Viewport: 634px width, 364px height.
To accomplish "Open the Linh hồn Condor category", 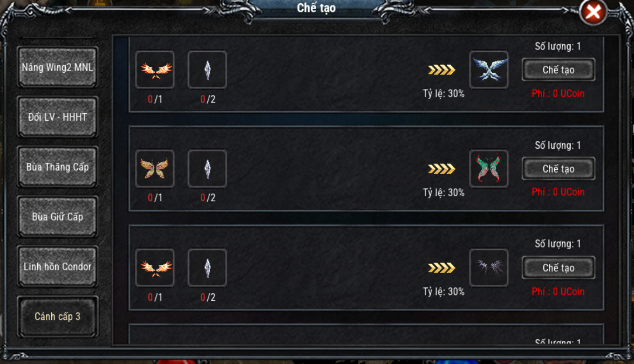I will tap(57, 266).
